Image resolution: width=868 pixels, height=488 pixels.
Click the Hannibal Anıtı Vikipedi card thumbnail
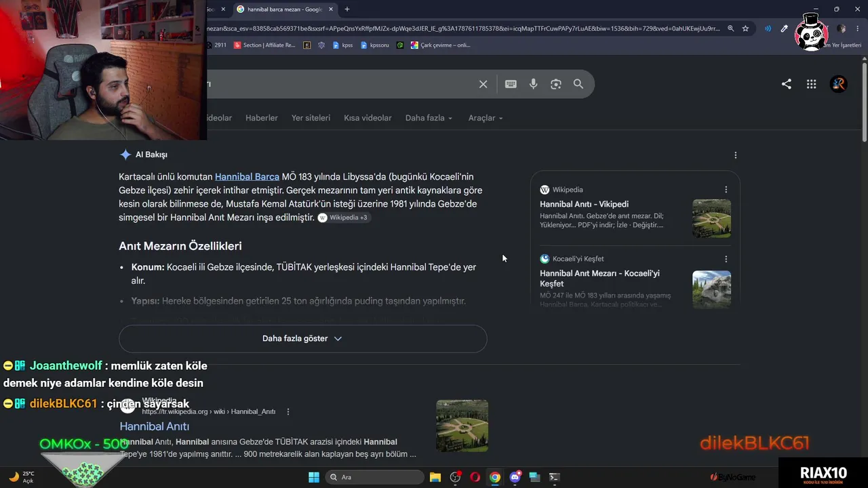point(711,218)
